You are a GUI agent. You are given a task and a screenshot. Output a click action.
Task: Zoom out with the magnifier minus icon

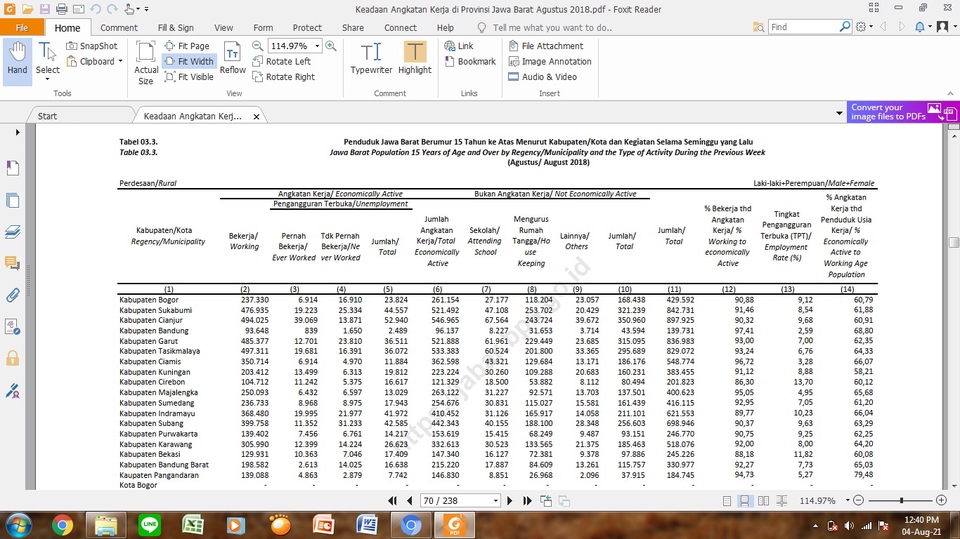point(258,46)
